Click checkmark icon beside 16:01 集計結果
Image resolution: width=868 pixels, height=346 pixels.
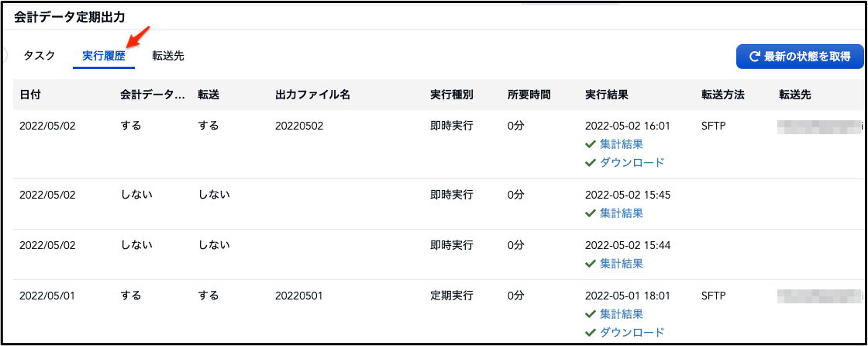[590, 144]
